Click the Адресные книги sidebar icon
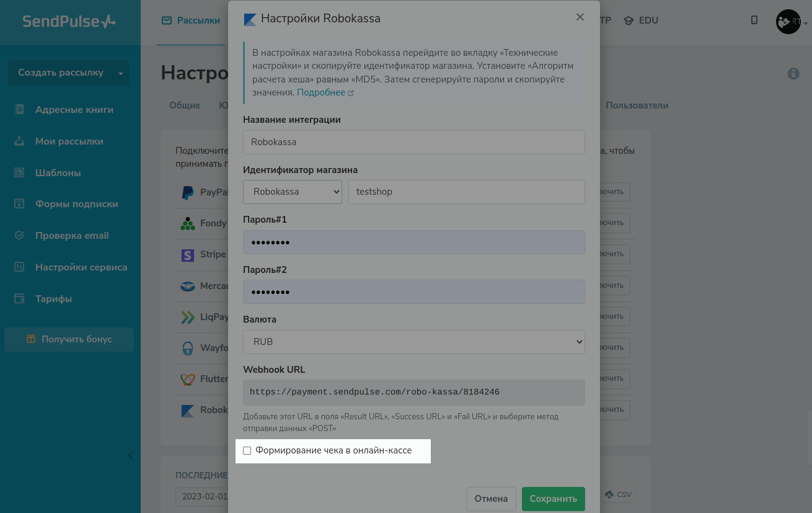Screen dimensions: 812x513 click(x=19, y=109)
